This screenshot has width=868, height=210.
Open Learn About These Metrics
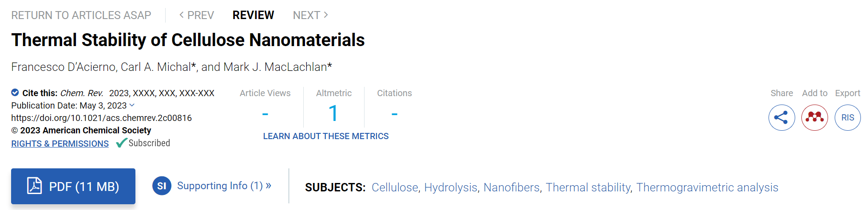coord(326,136)
